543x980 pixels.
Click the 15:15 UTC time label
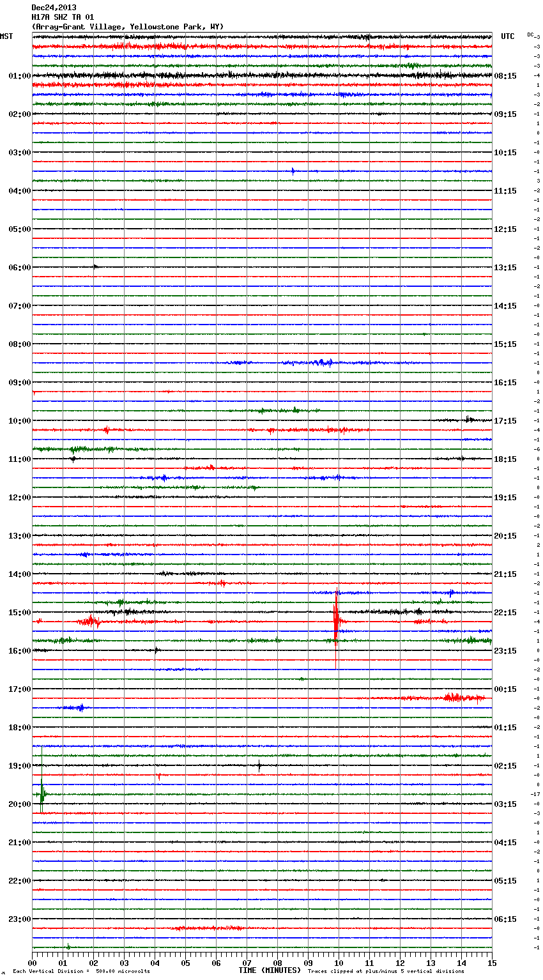coord(505,344)
